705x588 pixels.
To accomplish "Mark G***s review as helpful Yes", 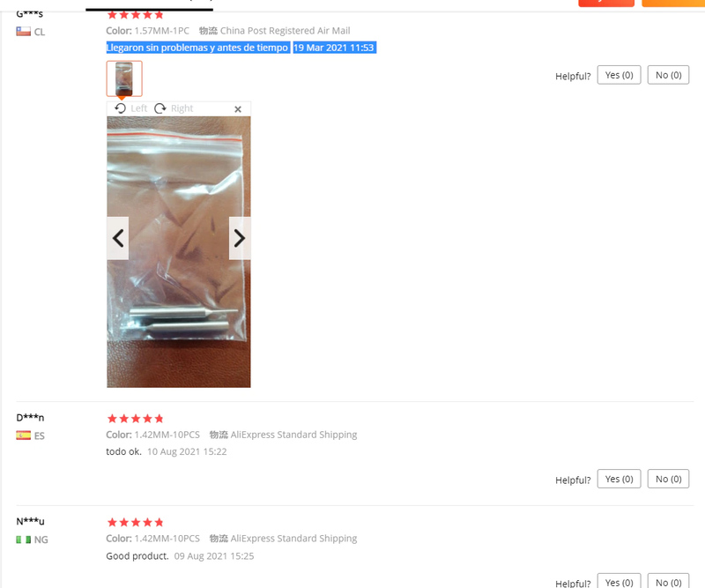I will click(619, 75).
